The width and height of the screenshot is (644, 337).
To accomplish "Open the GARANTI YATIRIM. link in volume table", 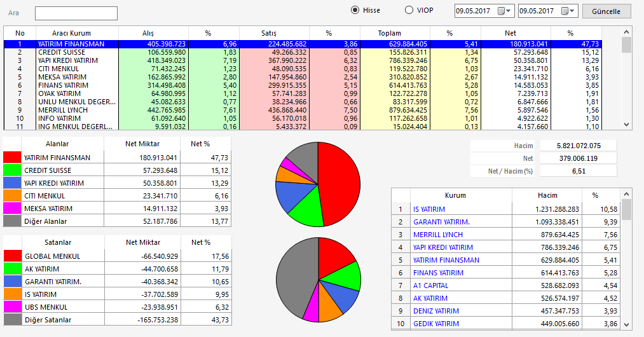I will 441,222.
